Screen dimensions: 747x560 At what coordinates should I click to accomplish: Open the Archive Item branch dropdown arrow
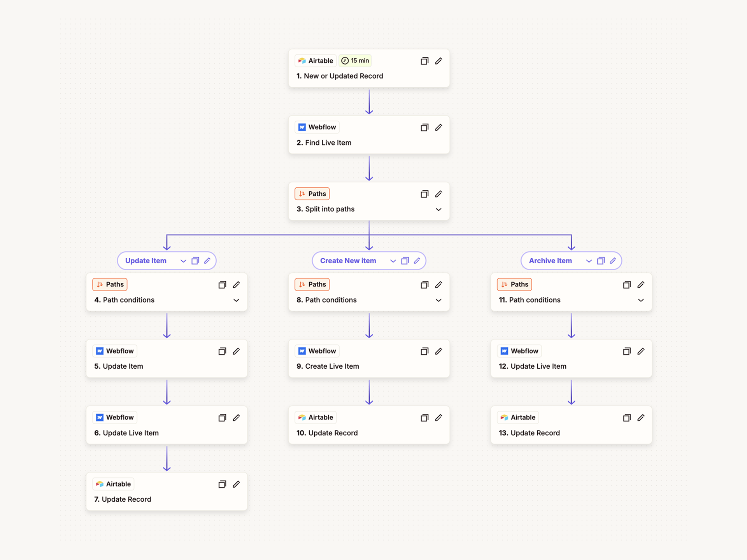pyautogui.click(x=589, y=261)
